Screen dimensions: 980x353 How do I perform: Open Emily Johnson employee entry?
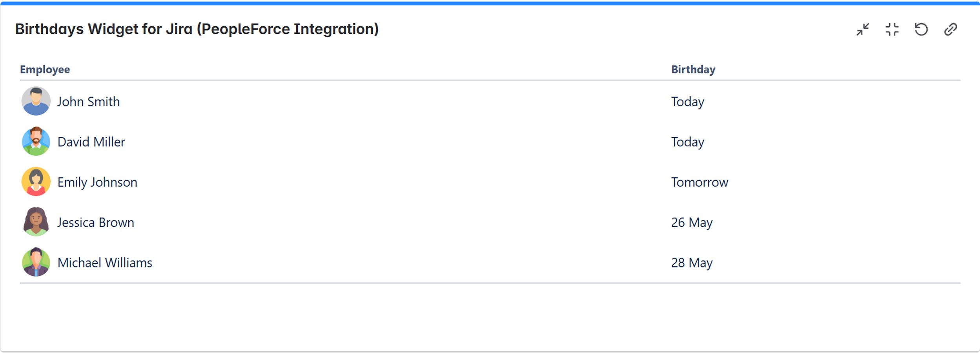(x=97, y=182)
